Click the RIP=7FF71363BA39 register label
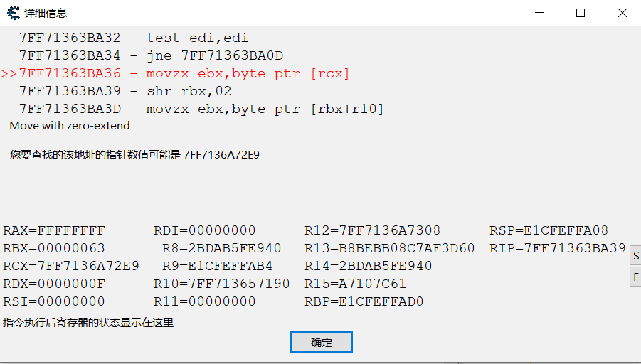The height and width of the screenshot is (364, 641). [x=558, y=248]
